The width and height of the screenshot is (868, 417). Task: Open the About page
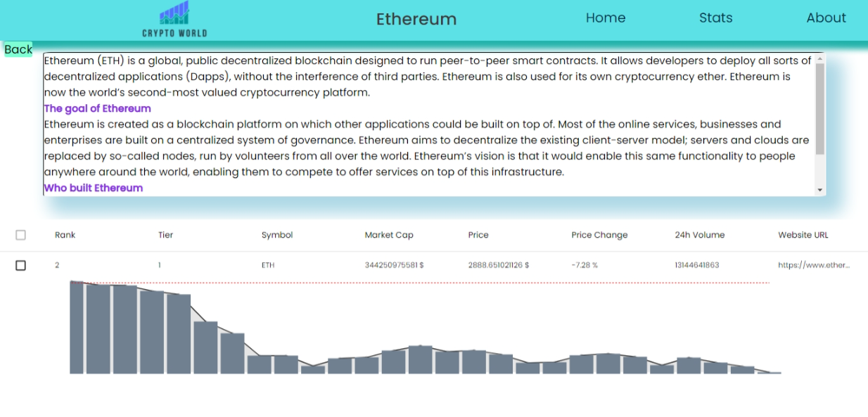826,18
